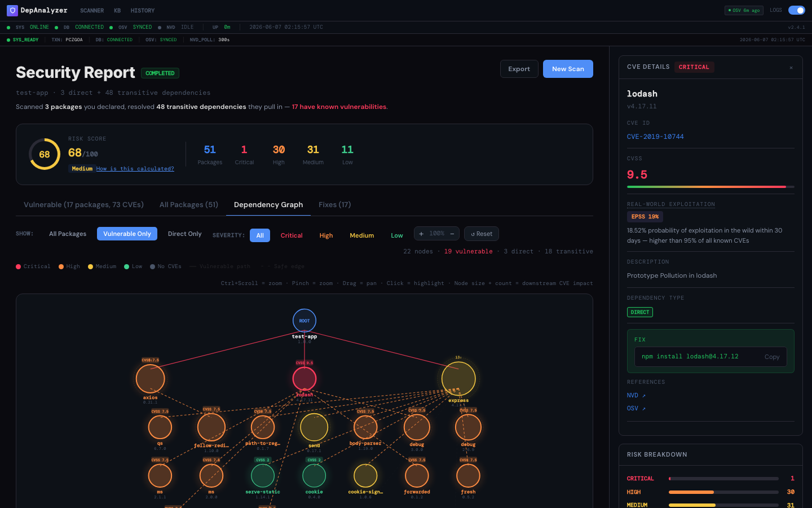Filter graph by Low severity
Screen dimensions: 812x508
(397, 235)
